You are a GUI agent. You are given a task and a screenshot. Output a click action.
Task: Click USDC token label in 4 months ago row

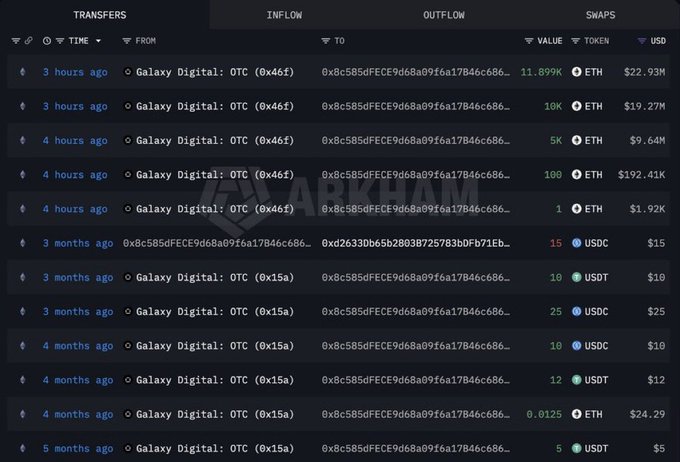[x=596, y=346]
